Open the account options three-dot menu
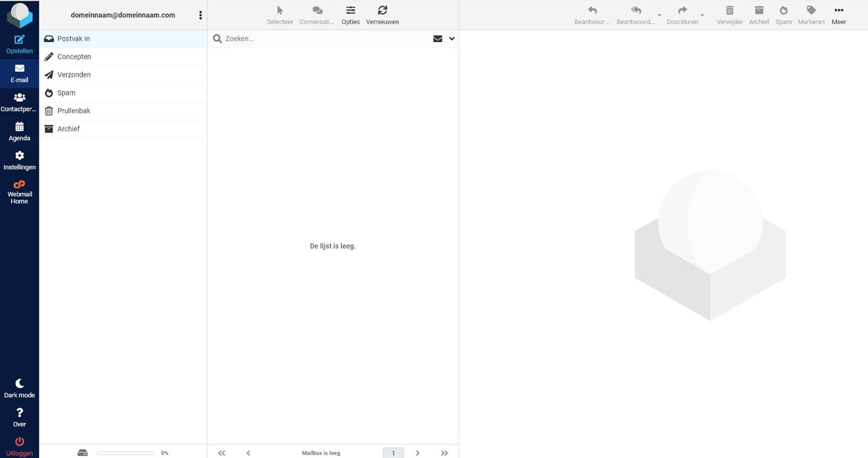868x458 pixels. point(200,15)
